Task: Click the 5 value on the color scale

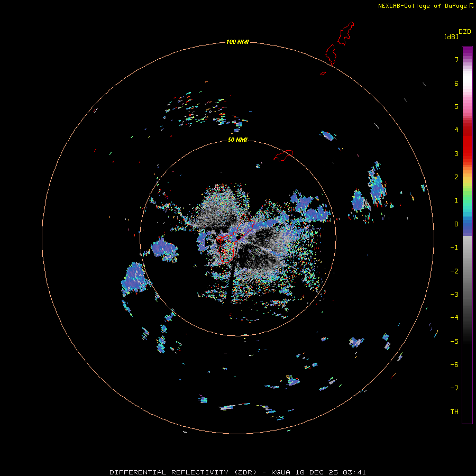Action: pyautogui.click(x=456, y=106)
